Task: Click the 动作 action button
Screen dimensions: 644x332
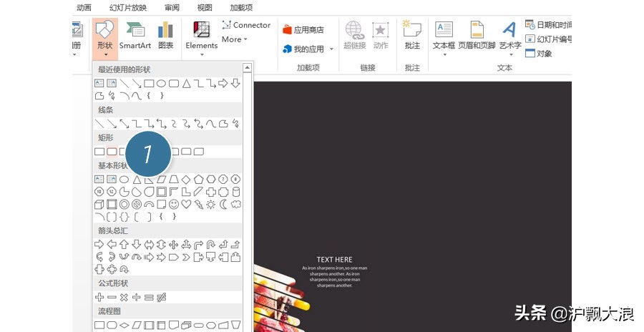Action: (381, 36)
